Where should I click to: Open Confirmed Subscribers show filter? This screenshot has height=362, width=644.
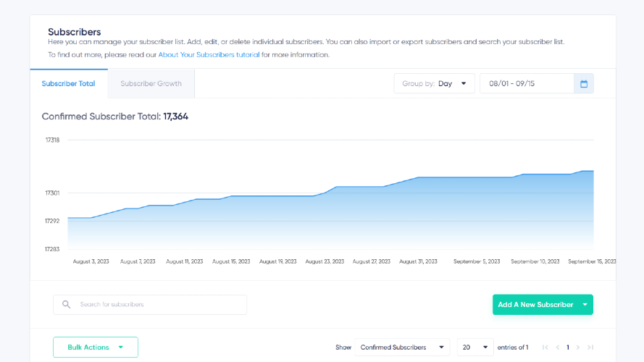click(402, 348)
